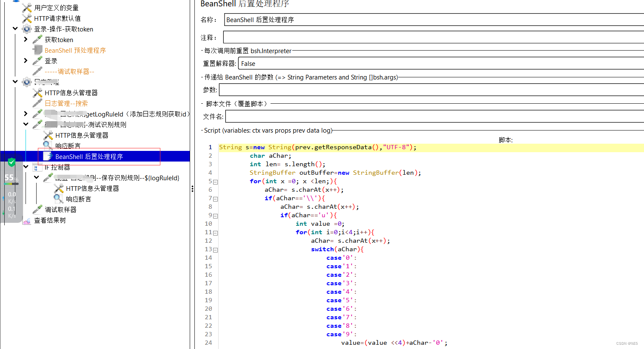This screenshot has height=349, width=644.
Task: Click the BeanShell 预处理程序 icon
Action: point(37,50)
